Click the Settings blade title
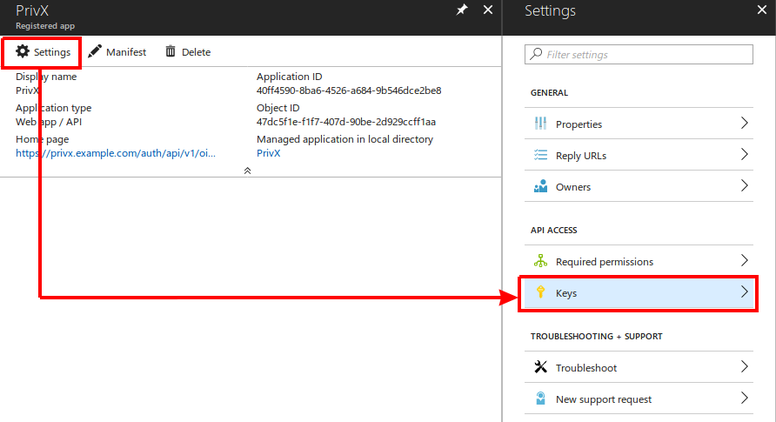776x422 pixels. (x=550, y=11)
